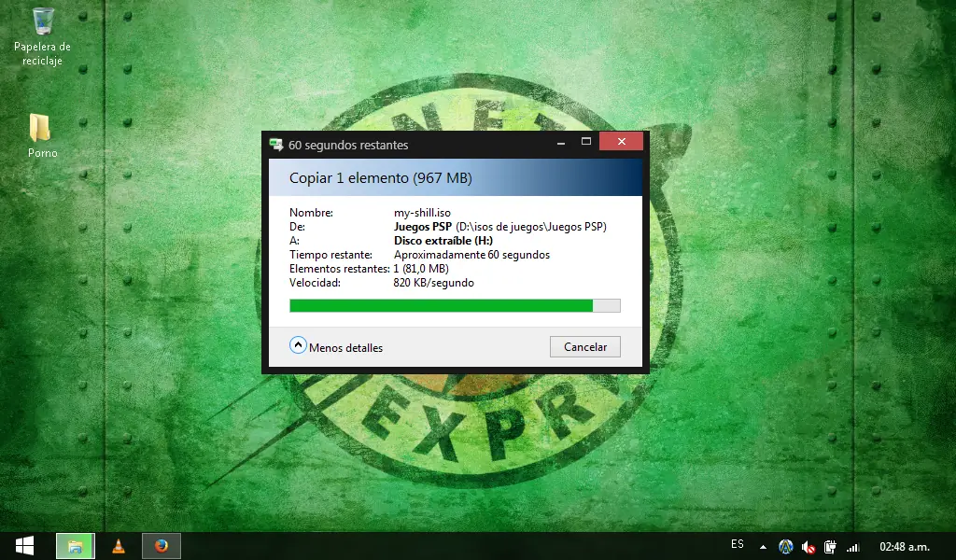Click the Copiar 1 elemento (967 MB) header
Image resolution: width=956 pixels, height=560 pixels.
pyautogui.click(x=381, y=178)
